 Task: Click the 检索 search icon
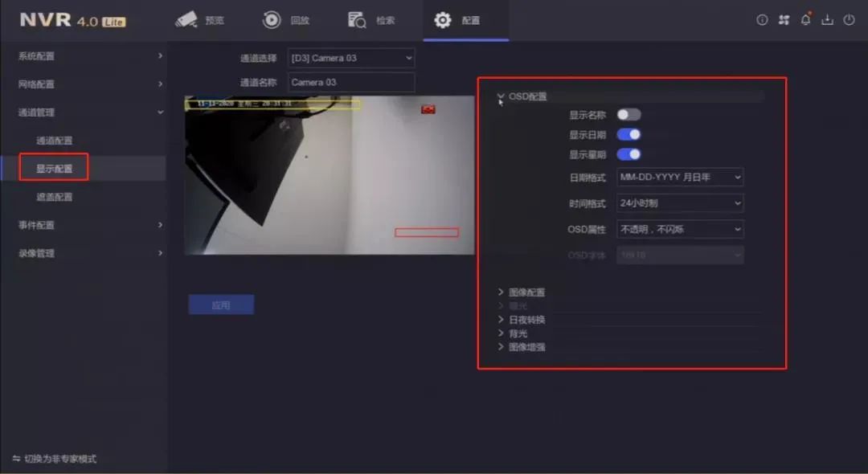pyautogui.click(x=371, y=20)
